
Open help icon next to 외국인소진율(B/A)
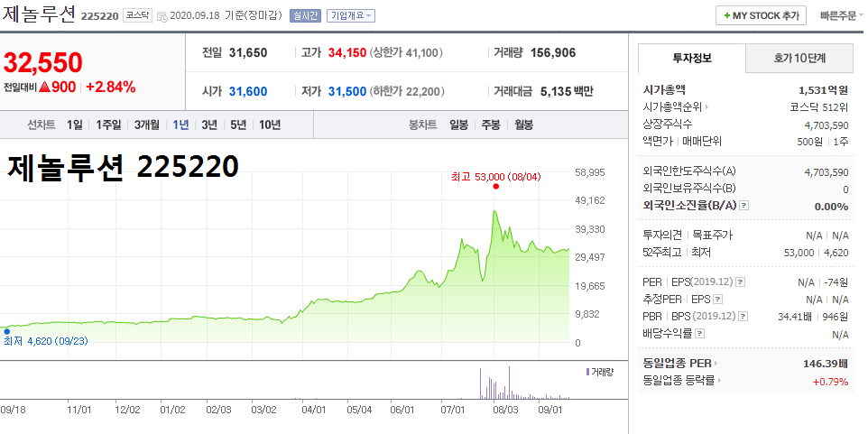tap(744, 206)
